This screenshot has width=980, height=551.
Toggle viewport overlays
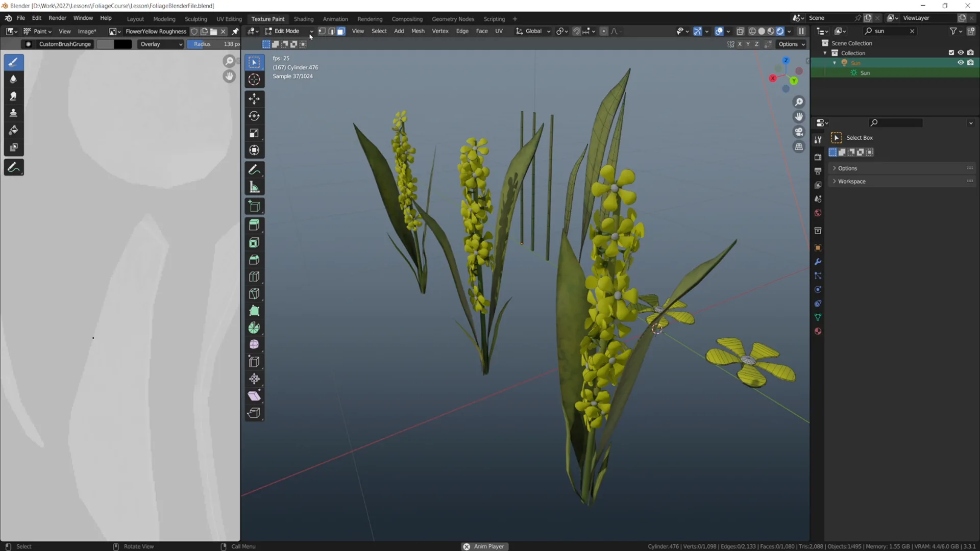pyautogui.click(x=719, y=31)
